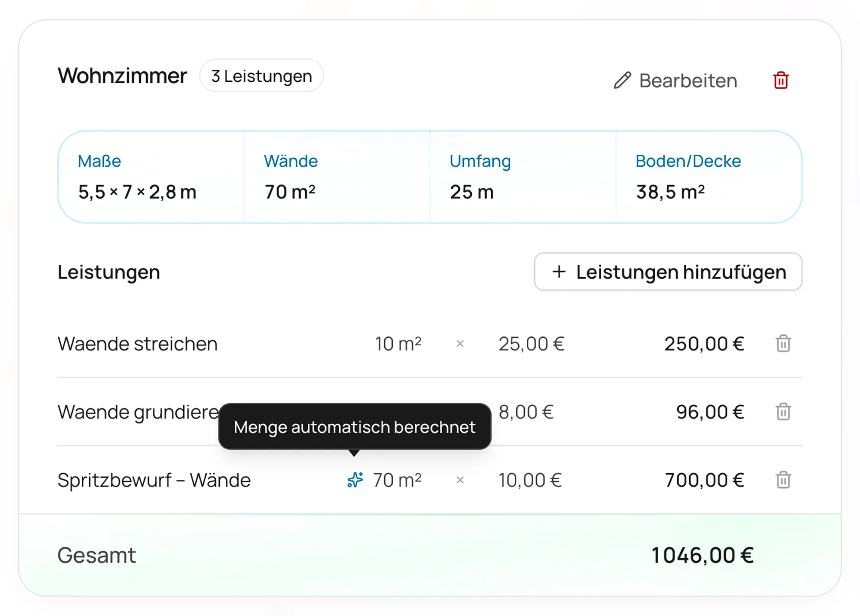Click the Umfang value 25 m

point(472,192)
